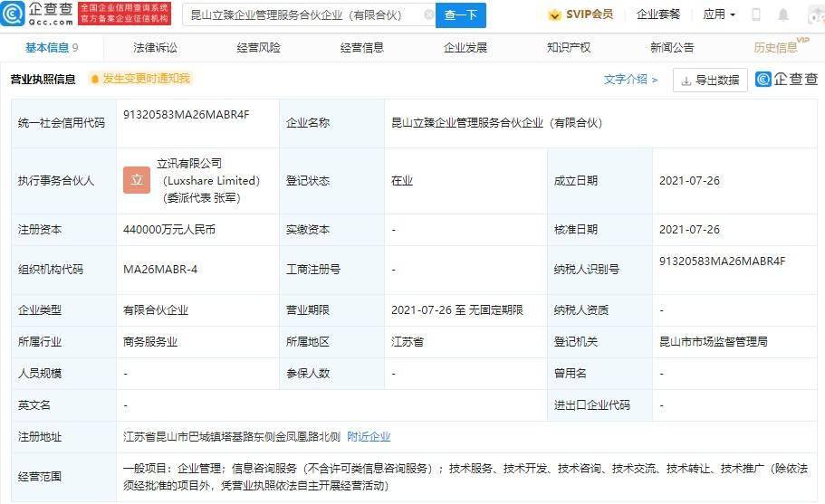Go to the 企业发展 tab
This screenshot has width=825, height=504.
(x=465, y=48)
